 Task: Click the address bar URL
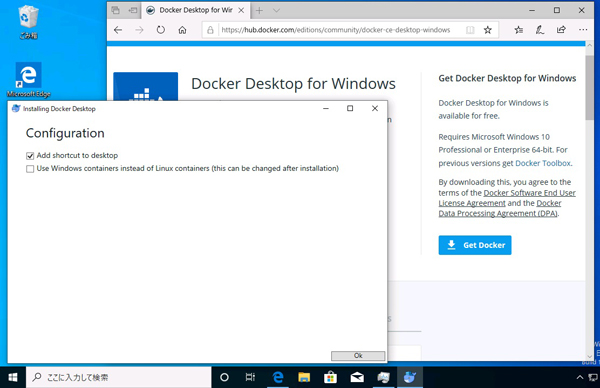tap(336, 30)
